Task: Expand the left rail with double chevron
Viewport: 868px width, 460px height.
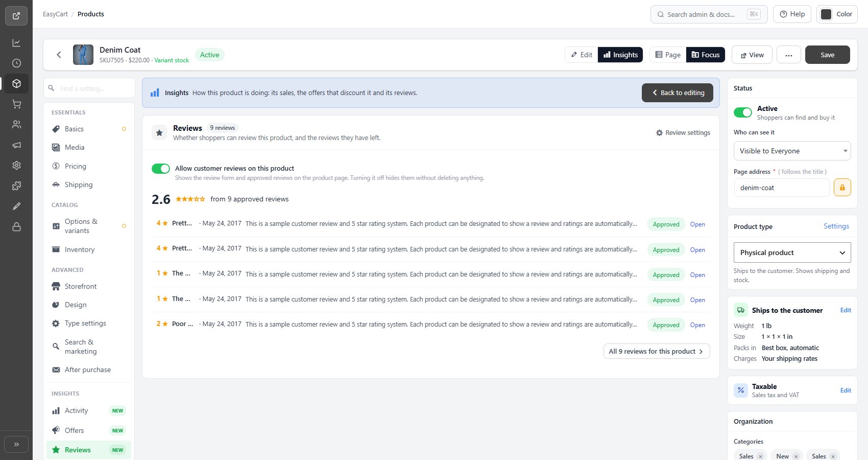Action: coord(16,444)
